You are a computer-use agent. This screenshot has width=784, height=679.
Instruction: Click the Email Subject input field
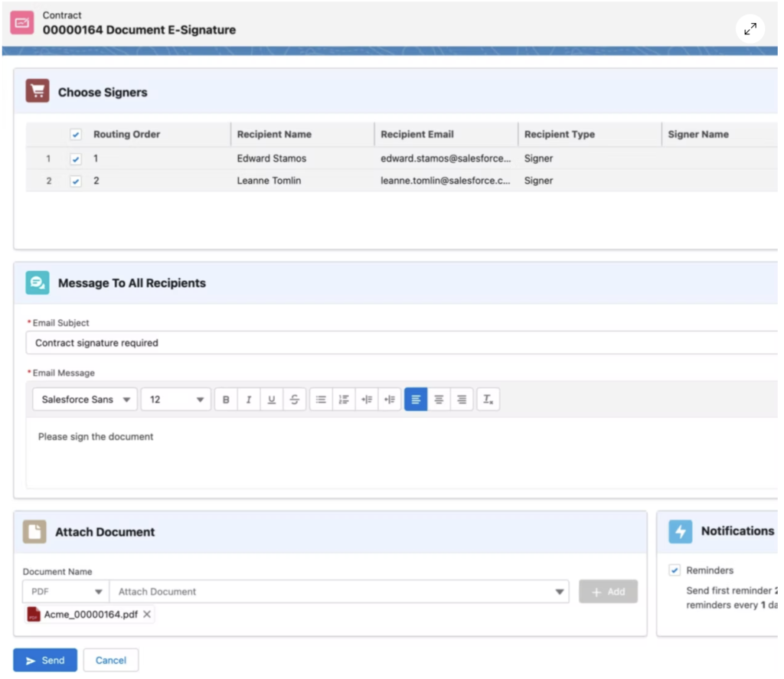click(x=398, y=343)
